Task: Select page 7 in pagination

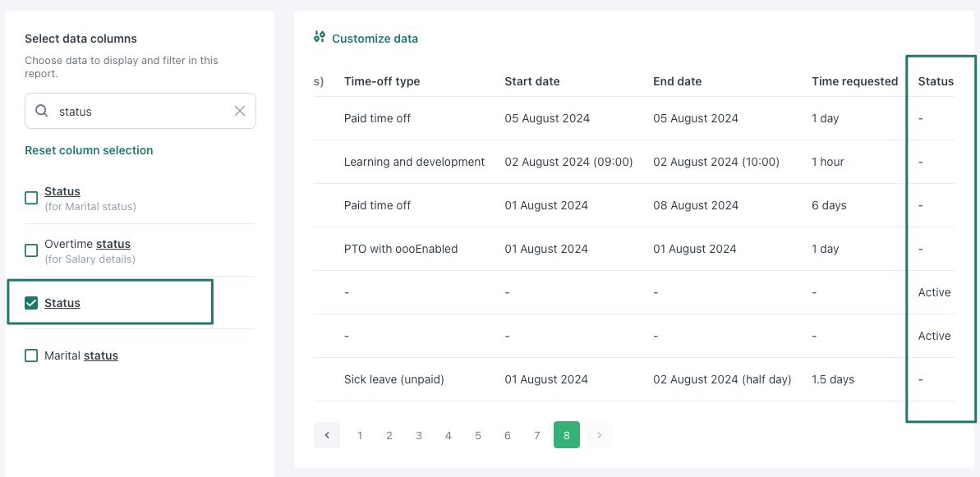Action: pyautogui.click(x=537, y=435)
